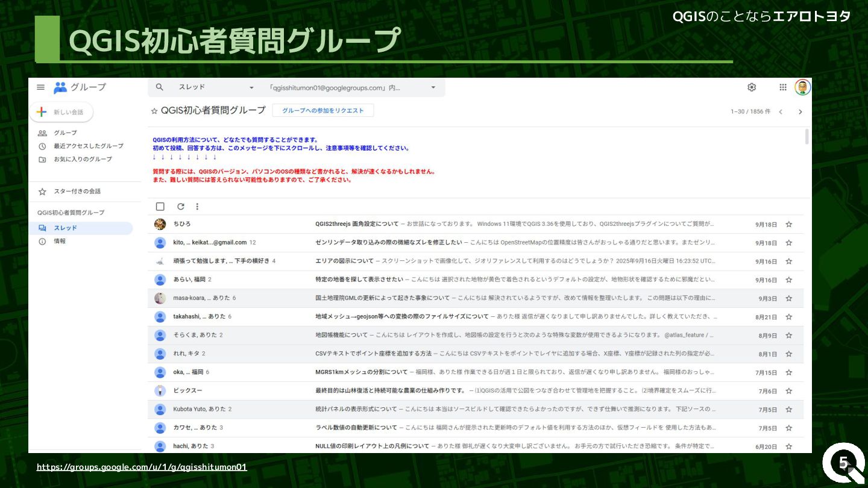Go to previous page of threads
This screenshot has height=488, width=868.
pyautogui.click(x=781, y=112)
